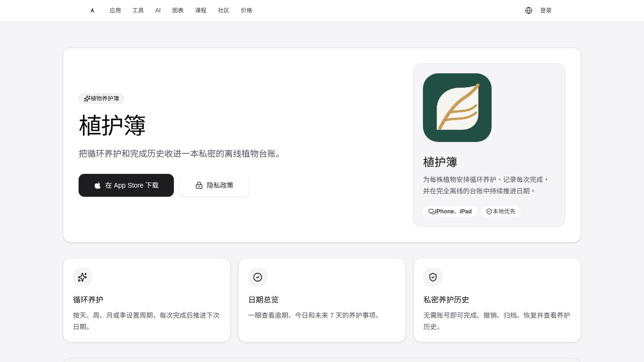
Task: Open the AI menu item
Action: pyautogui.click(x=158, y=10)
